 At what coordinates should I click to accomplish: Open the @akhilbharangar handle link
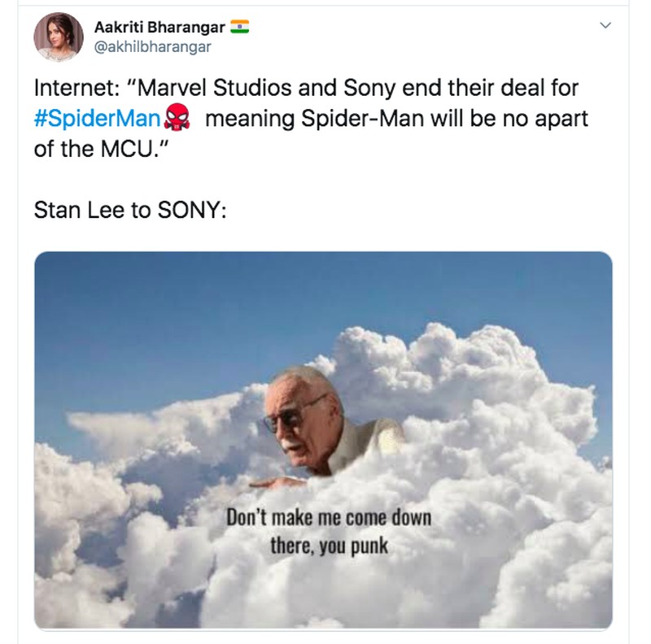(153, 47)
